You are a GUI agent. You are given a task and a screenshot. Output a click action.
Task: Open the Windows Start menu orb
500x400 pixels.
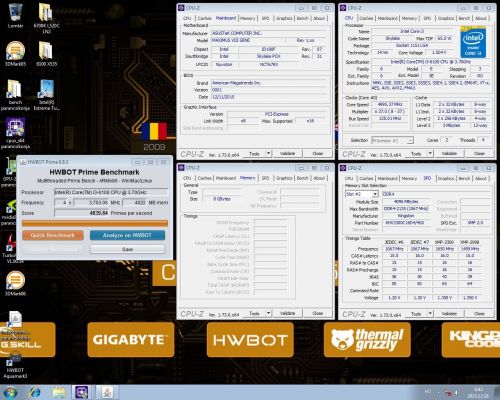coord(10,392)
